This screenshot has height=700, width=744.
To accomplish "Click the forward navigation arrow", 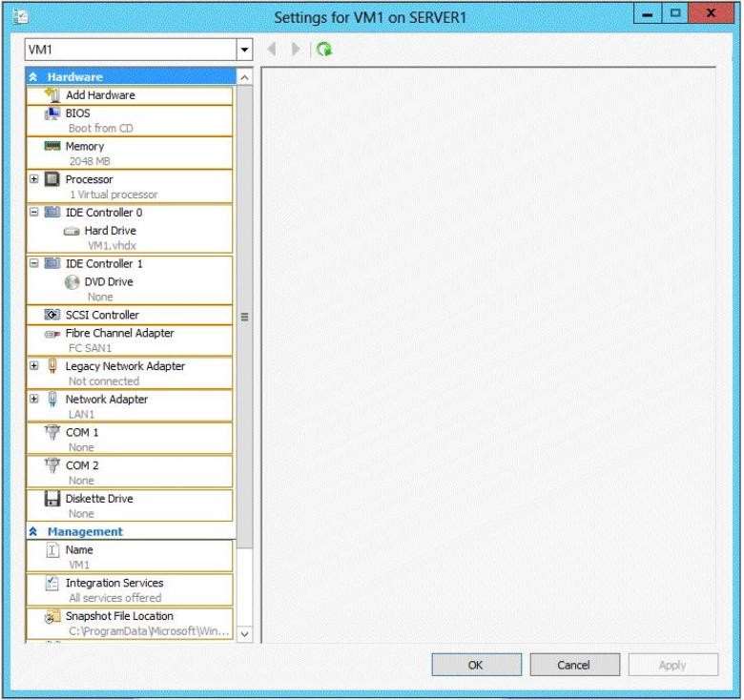I will [296, 49].
